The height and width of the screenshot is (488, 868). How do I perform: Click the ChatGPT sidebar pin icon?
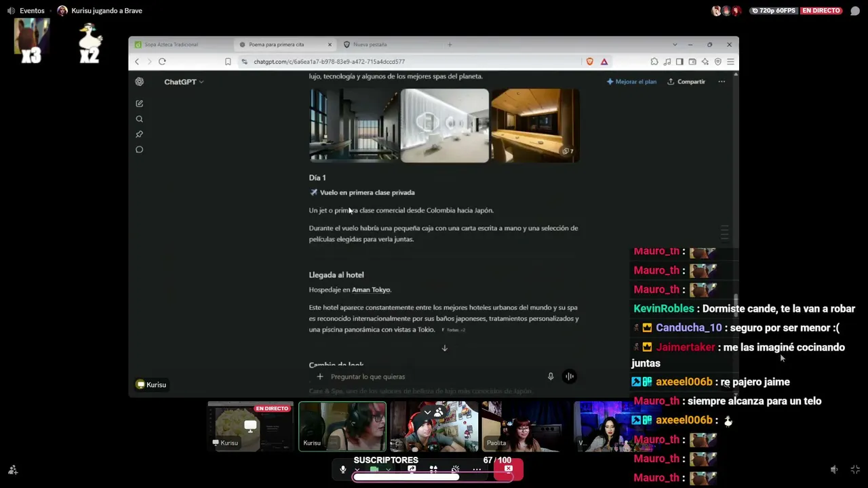click(139, 134)
